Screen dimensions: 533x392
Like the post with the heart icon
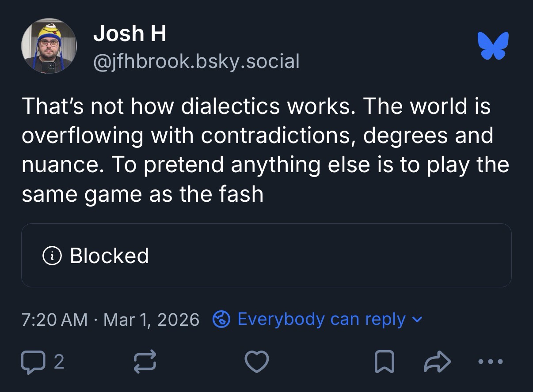tap(257, 362)
